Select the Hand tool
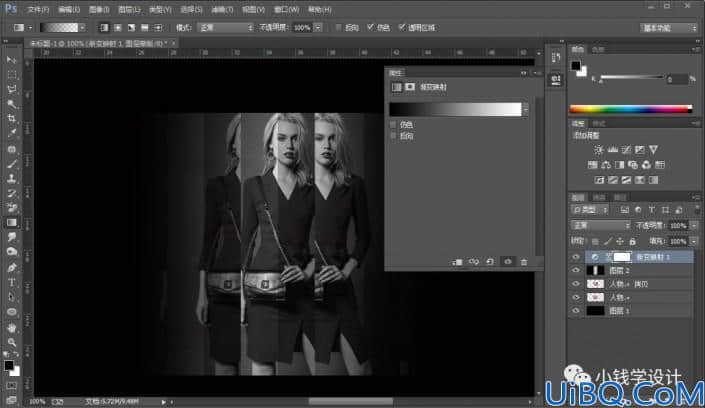This screenshot has height=408, width=705. pyautogui.click(x=12, y=327)
